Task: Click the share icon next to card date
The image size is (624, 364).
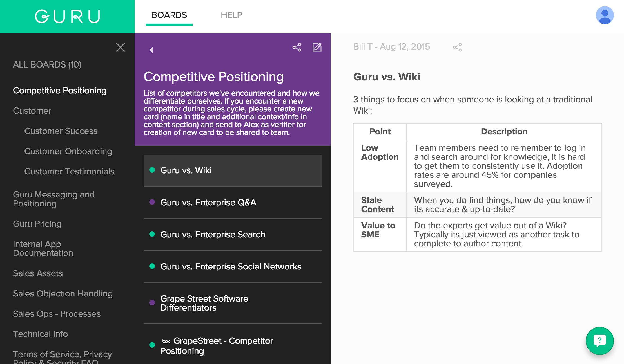Action: click(x=457, y=47)
